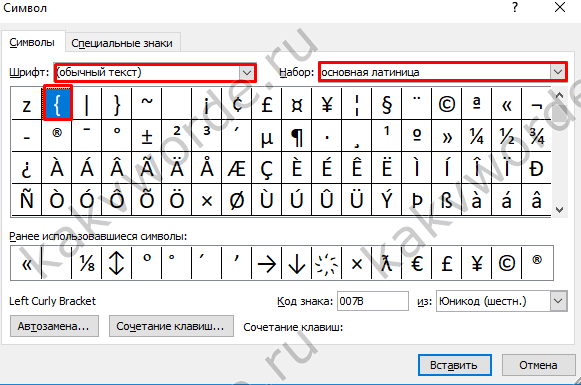Close the Символ dialog window
The height and width of the screenshot is (385, 581).
pyautogui.click(x=560, y=7)
